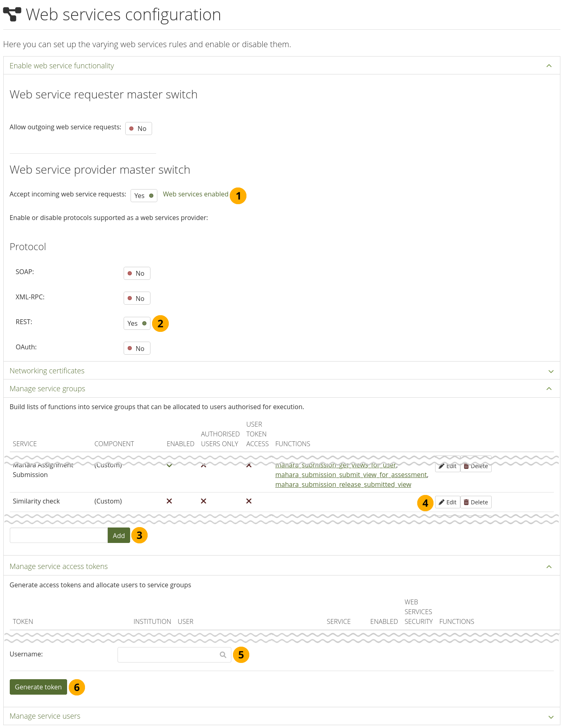Click the web services network icon in the title

[x=12, y=15]
